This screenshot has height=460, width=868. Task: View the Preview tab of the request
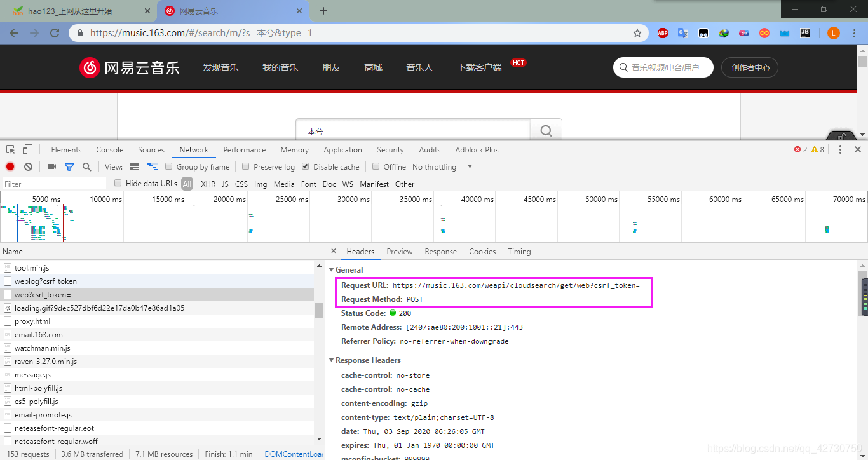click(400, 252)
